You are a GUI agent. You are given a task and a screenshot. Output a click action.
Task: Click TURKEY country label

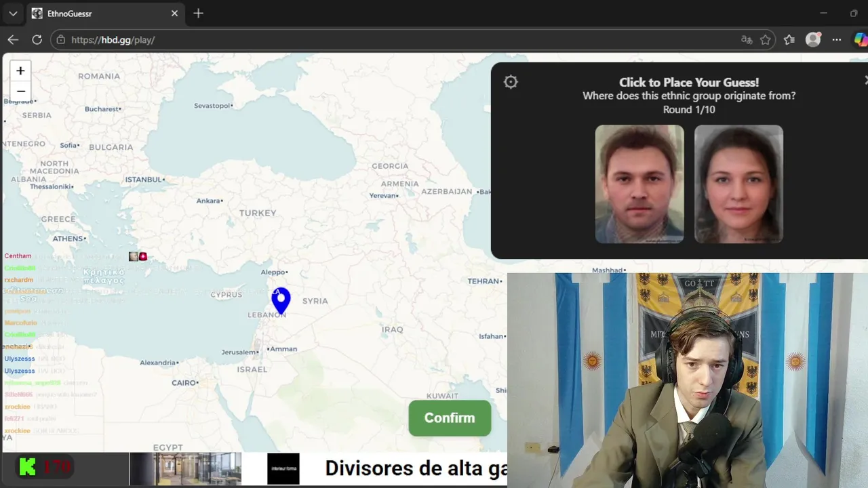pos(258,213)
